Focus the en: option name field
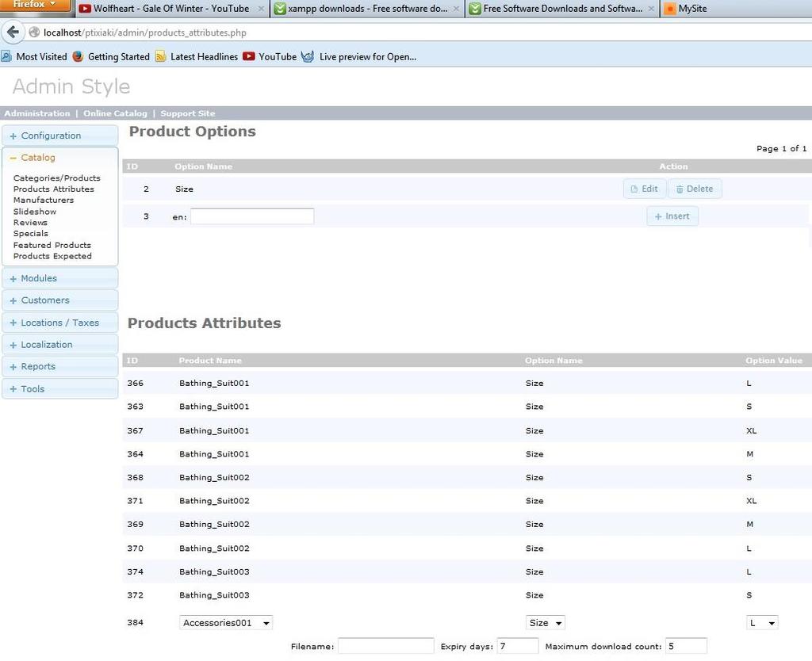Screen dimensions: 812x661 [252, 216]
